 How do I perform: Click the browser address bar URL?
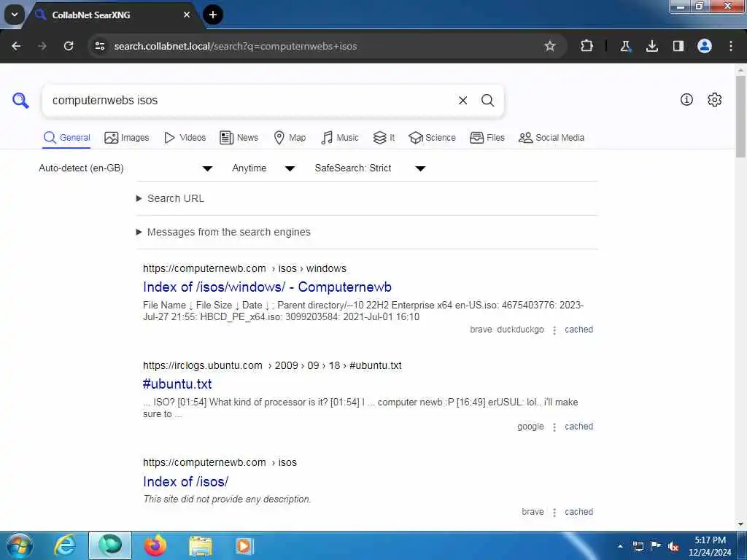pos(236,46)
